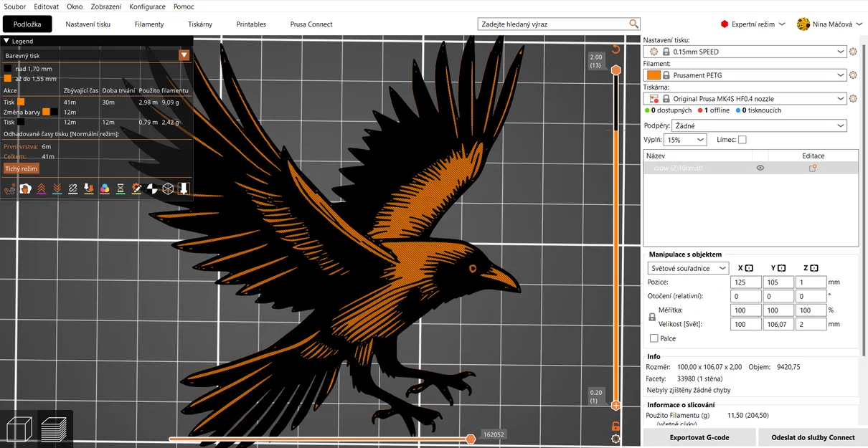This screenshot has width=868, height=448.
Task: Open the Editovat menu
Action: [46, 6]
